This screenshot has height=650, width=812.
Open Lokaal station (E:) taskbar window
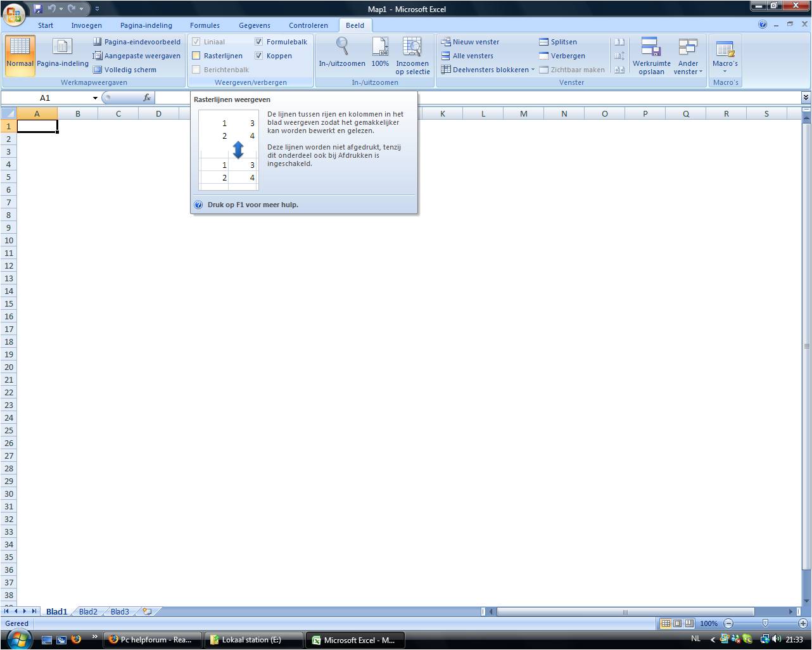coord(254,640)
